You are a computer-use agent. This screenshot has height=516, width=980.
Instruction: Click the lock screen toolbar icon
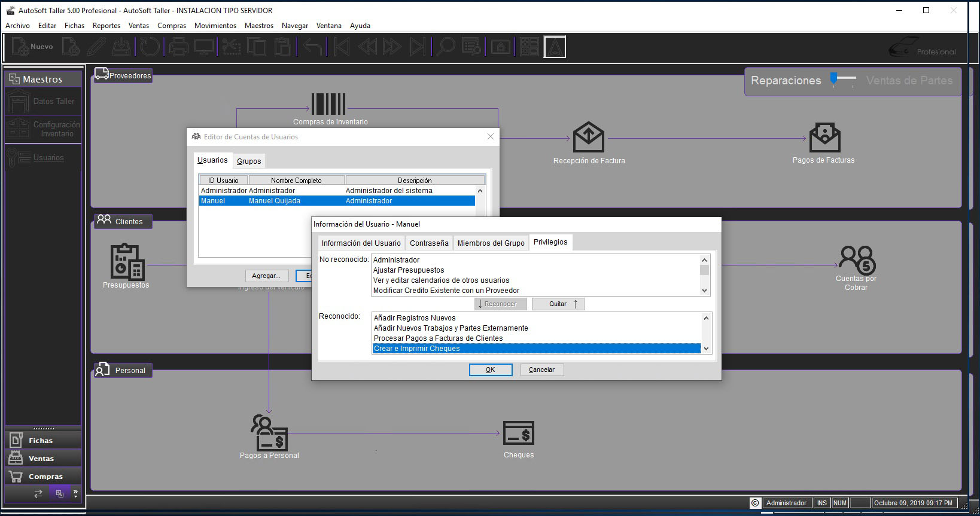click(501, 47)
